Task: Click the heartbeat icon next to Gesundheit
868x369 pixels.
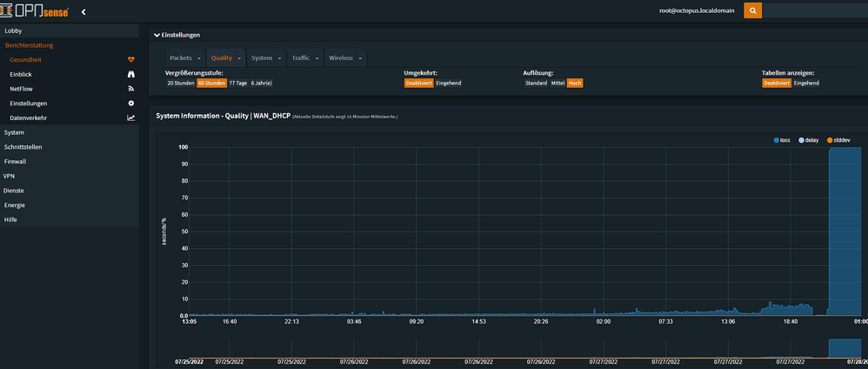Action: point(131,60)
